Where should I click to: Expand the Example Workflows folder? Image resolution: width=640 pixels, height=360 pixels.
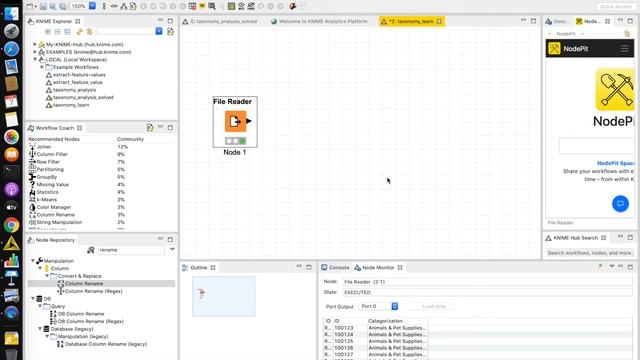click(x=42, y=67)
